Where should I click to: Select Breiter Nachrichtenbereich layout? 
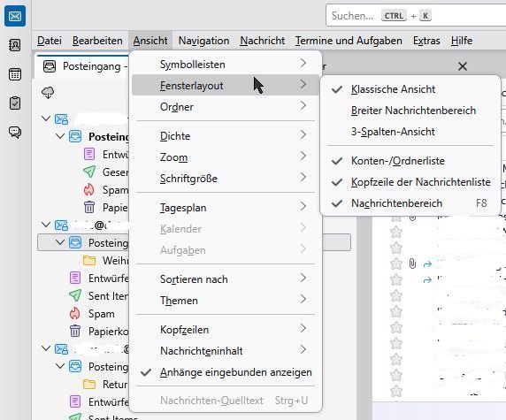(x=410, y=111)
